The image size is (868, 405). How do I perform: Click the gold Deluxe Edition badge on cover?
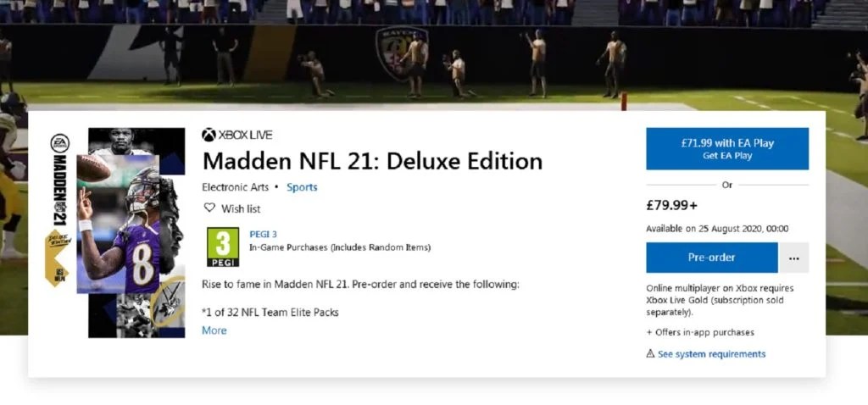57,258
